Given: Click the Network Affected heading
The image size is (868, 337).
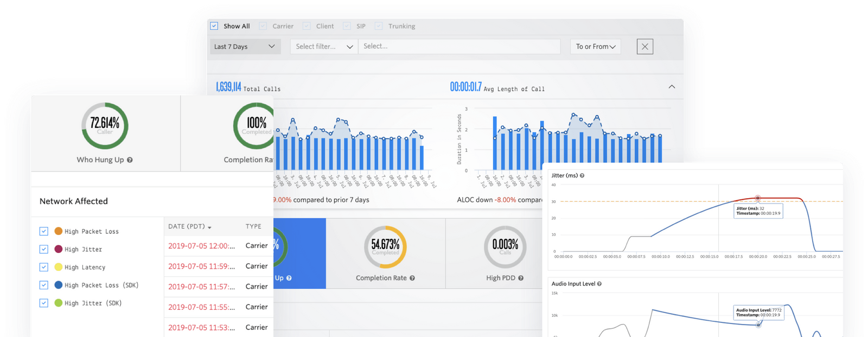Looking at the screenshot, I should [74, 201].
